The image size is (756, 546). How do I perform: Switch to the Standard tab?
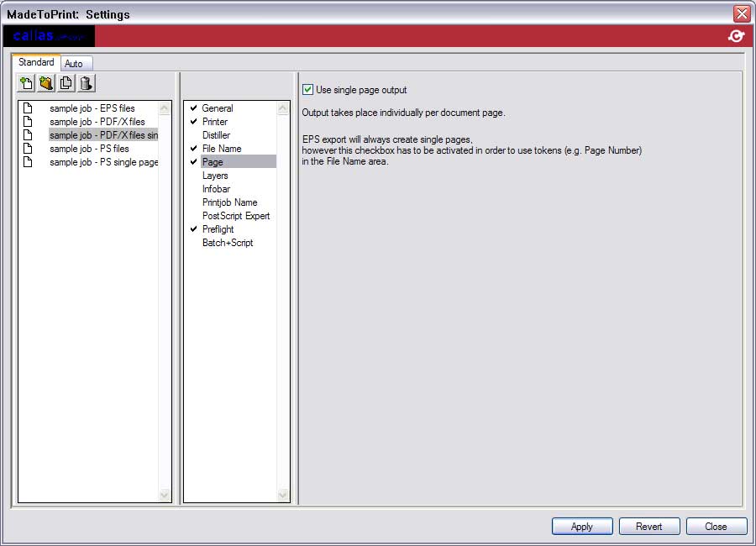coord(36,62)
